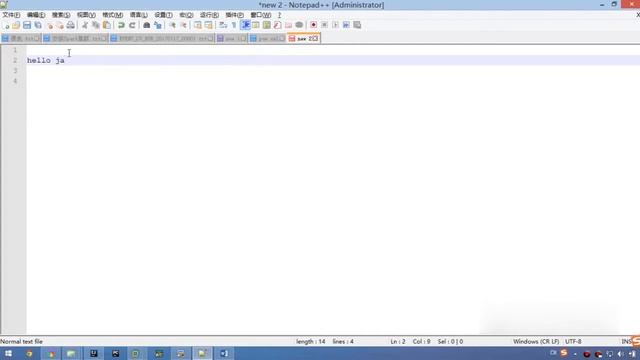Open the 运行(R) menu
This screenshot has height=360, width=640.
pos(209,15)
